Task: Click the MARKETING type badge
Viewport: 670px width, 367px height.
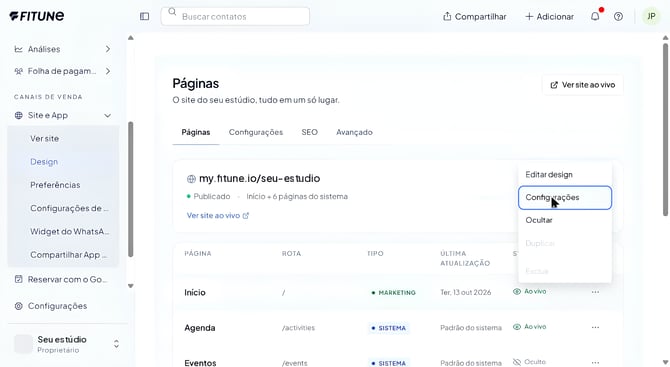Action: [x=393, y=293]
